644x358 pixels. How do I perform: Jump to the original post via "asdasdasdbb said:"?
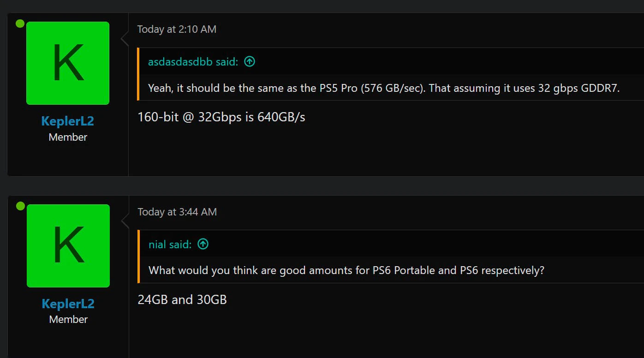point(193,62)
